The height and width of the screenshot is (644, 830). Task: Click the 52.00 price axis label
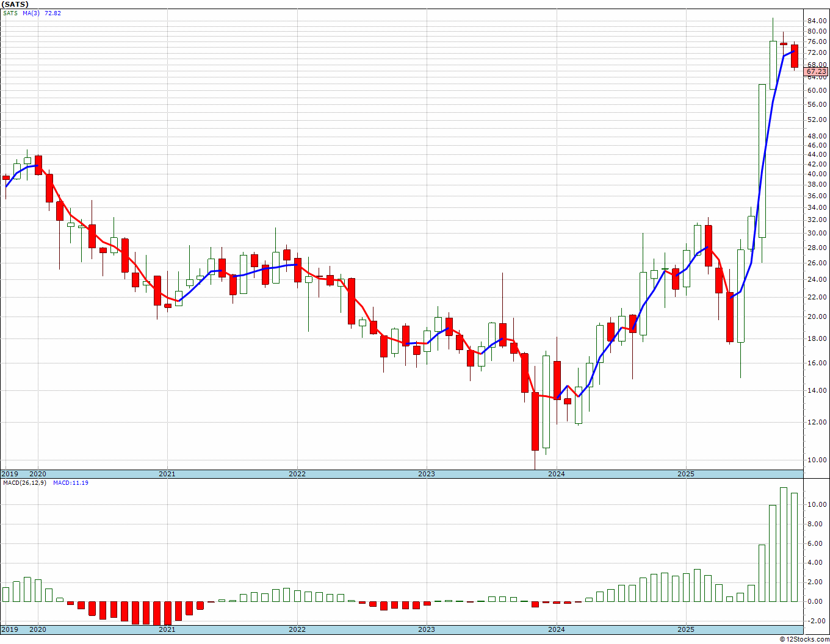(817, 120)
